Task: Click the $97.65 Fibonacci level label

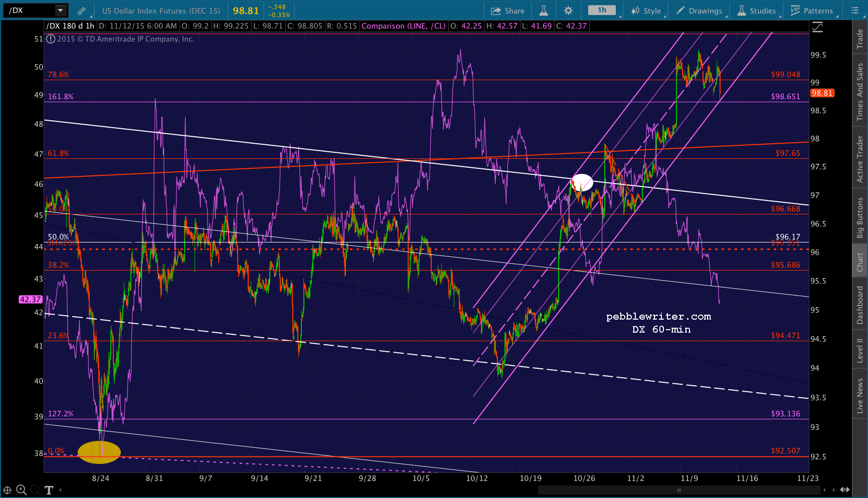Action: click(x=788, y=153)
